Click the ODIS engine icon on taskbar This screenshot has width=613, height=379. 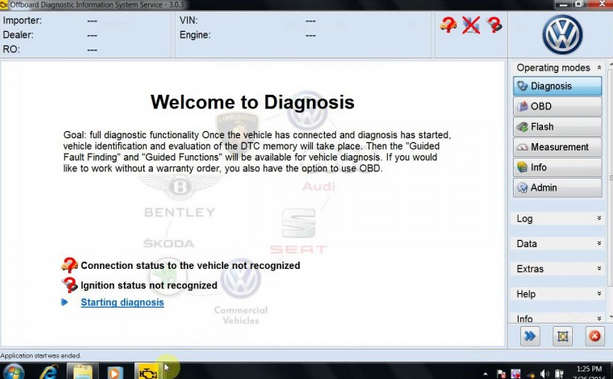click(148, 372)
